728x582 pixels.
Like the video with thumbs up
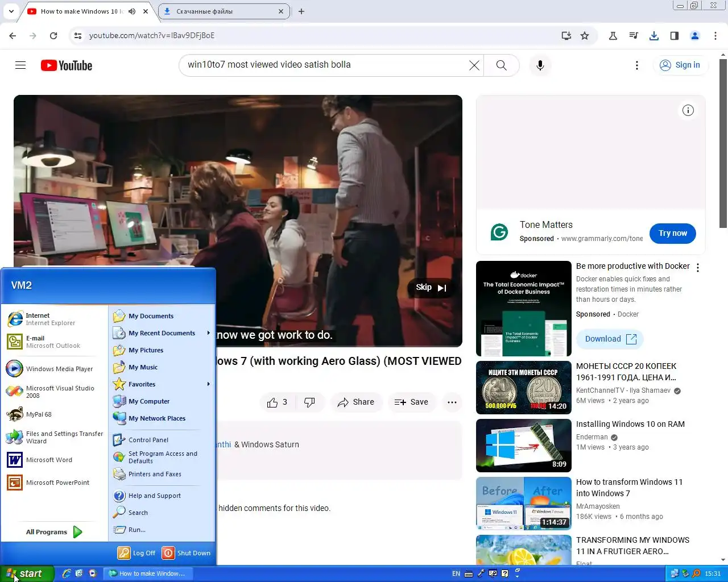278,402
